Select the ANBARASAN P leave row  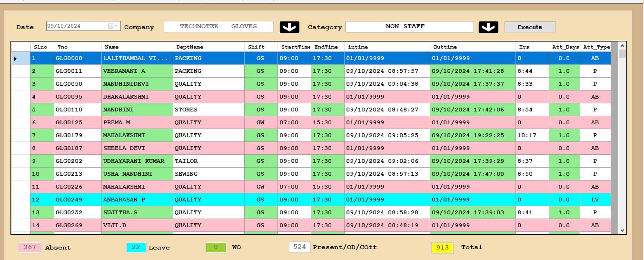[x=137, y=200]
